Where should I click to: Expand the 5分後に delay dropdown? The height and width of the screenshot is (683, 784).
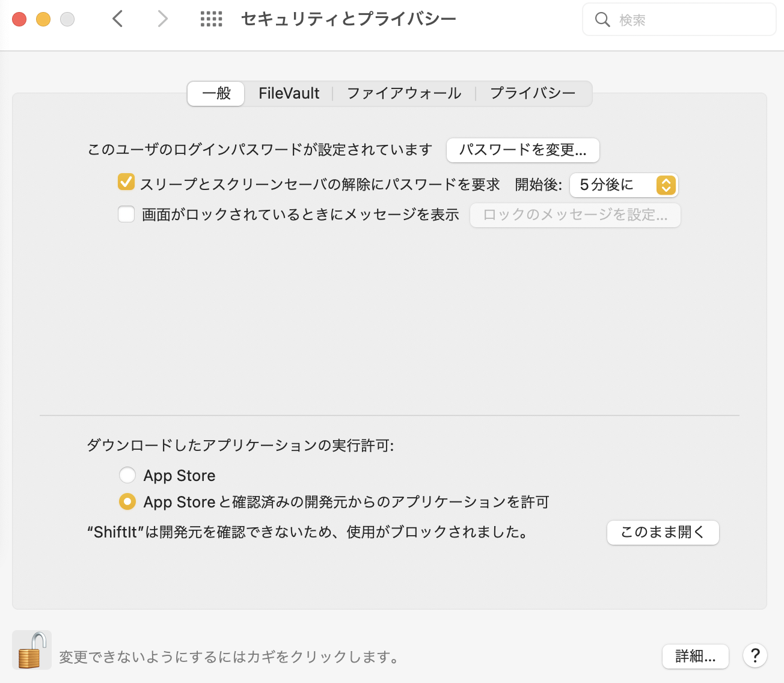tap(623, 185)
